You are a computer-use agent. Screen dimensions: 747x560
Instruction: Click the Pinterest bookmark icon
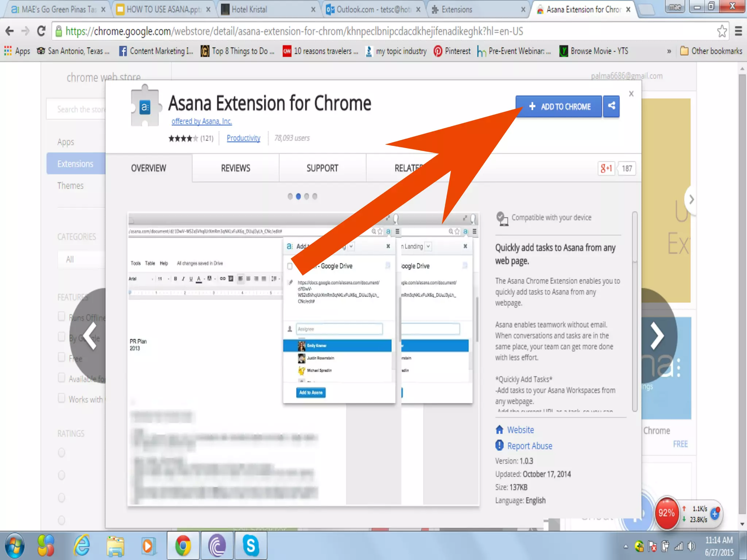(438, 51)
